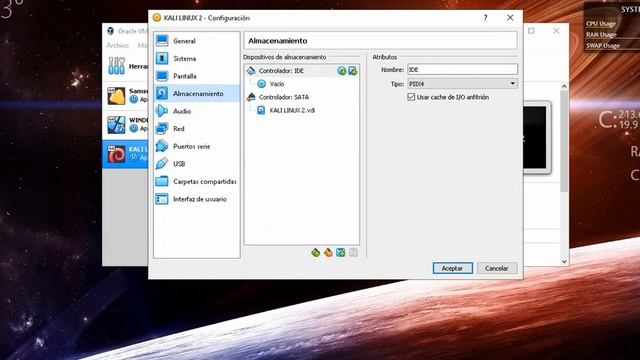Add optical drive to IDE controller

342,71
